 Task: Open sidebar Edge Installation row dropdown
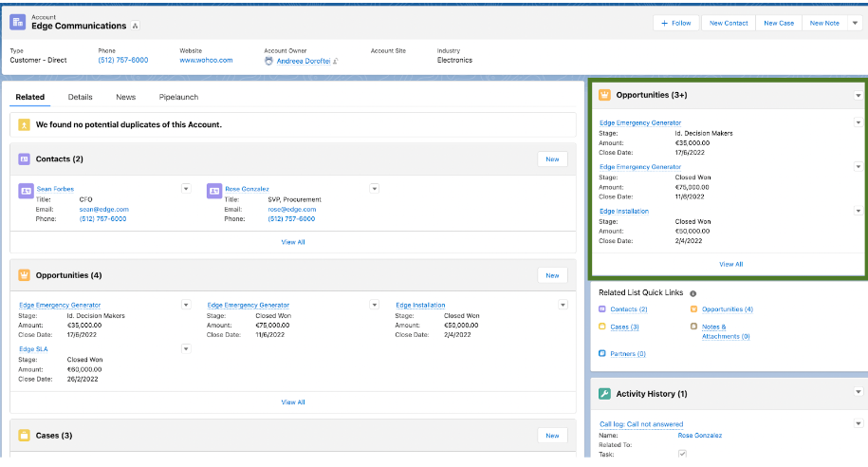(858, 211)
